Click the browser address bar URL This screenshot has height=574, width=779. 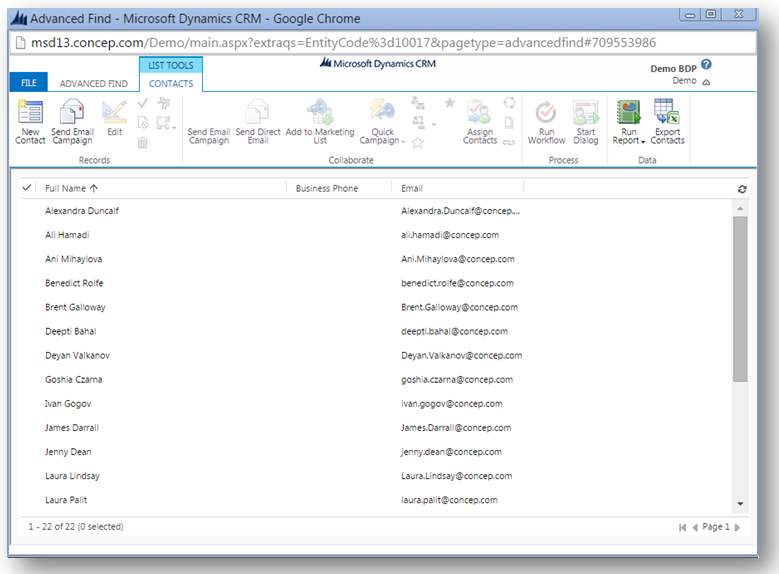pyautogui.click(x=343, y=43)
